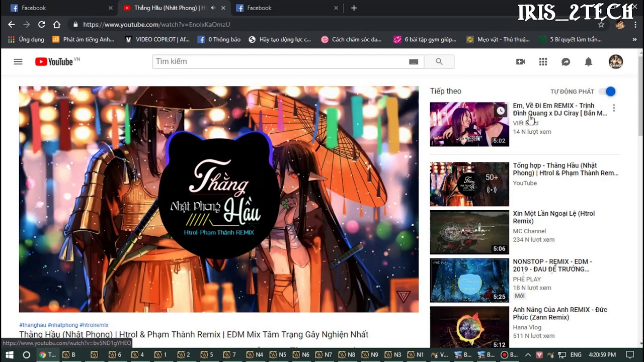
Task: Open the N4 window on taskbar
Action: point(255,354)
